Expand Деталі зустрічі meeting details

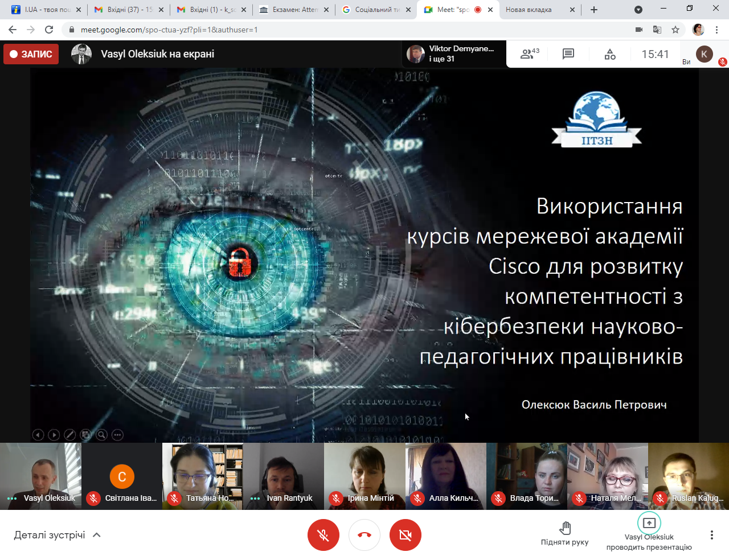coord(57,535)
